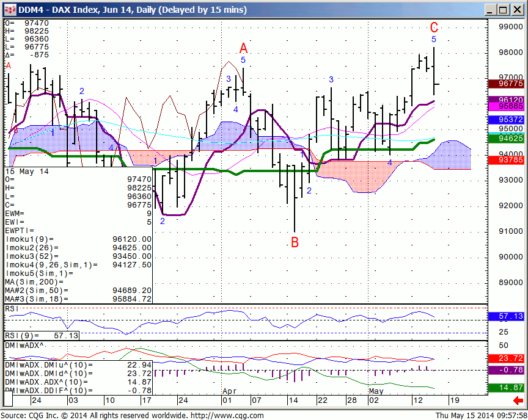Click the Imoku4(9,26,Sim,1)= row
Screen dimensions: 528x420
(x=78, y=265)
